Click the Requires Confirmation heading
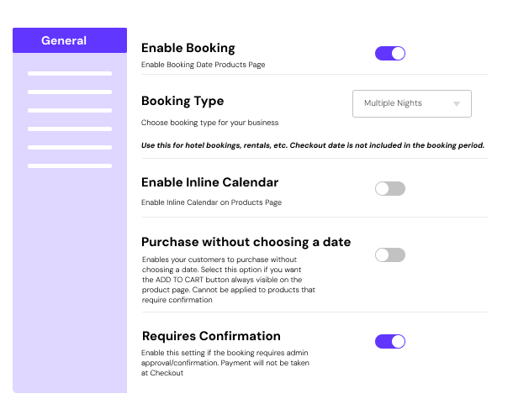513x420 pixels. click(x=211, y=336)
